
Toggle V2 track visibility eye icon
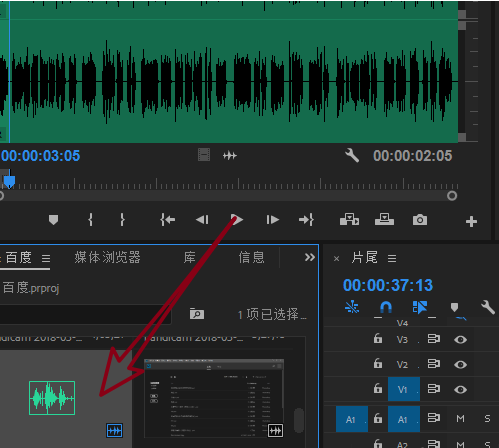click(x=460, y=364)
